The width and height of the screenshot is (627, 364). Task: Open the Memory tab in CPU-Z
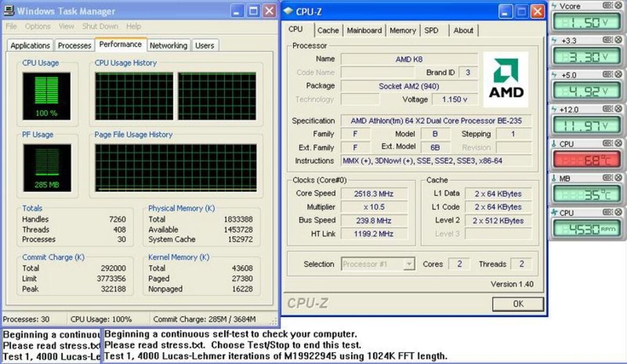pyautogui.click(x=402, y=31)
